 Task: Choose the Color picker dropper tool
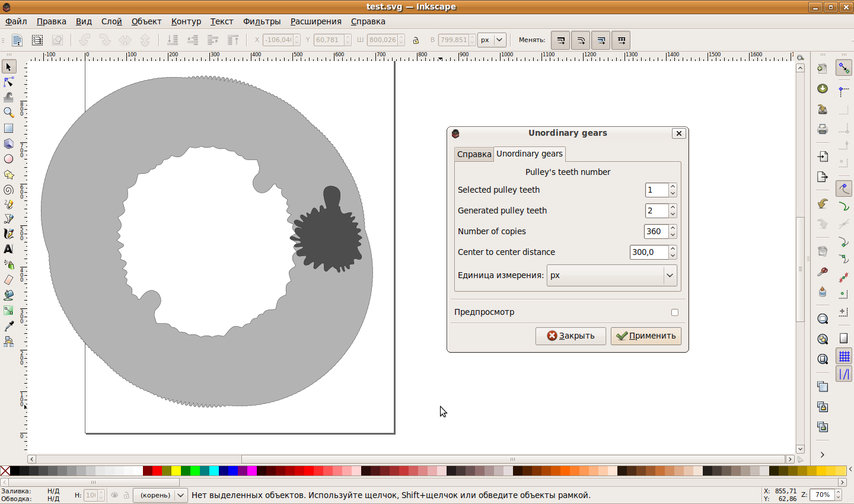pyautogui.click(x=8, y=326)
